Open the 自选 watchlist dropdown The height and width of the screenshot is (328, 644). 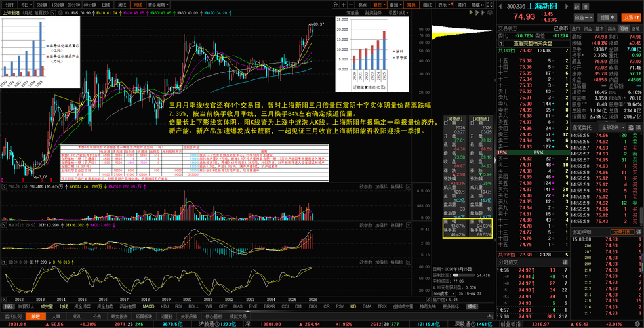[584, 17]
